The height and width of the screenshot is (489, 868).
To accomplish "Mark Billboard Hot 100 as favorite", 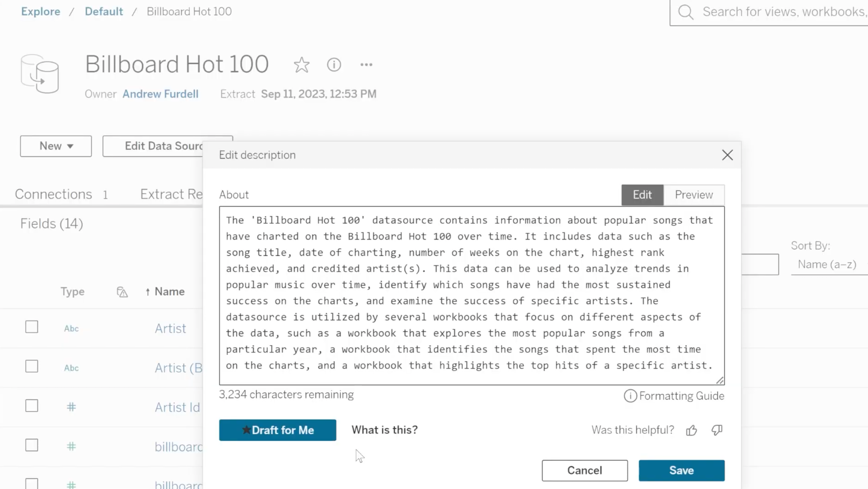I will pos(301,65).
